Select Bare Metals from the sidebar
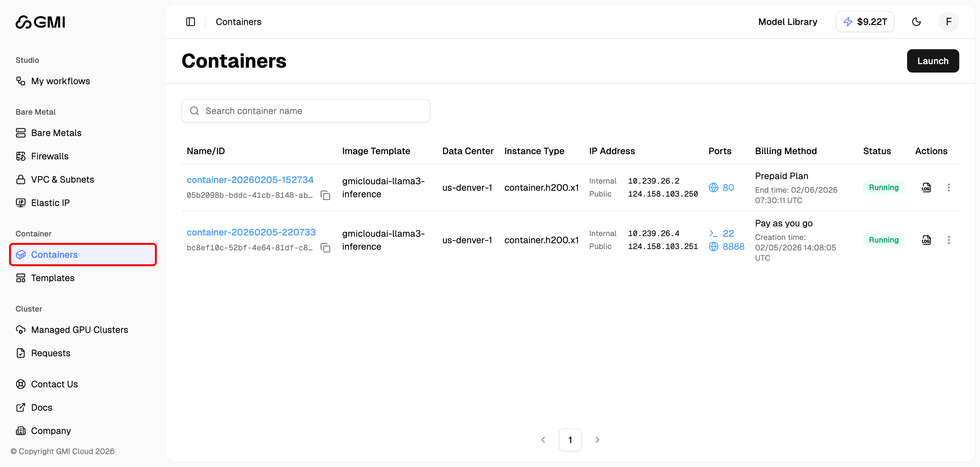Image resolution: width=980 pixels, height=467 pixels. pos(56,133)
